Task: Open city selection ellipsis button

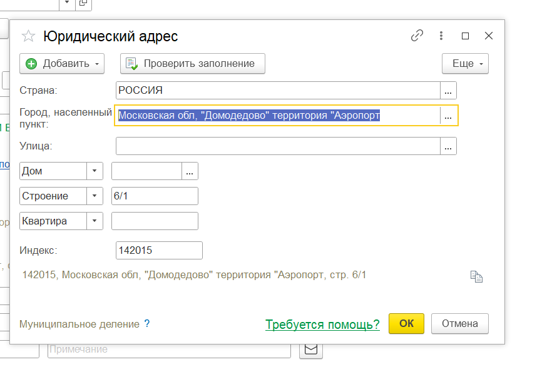Action: [x=448, y=115]
